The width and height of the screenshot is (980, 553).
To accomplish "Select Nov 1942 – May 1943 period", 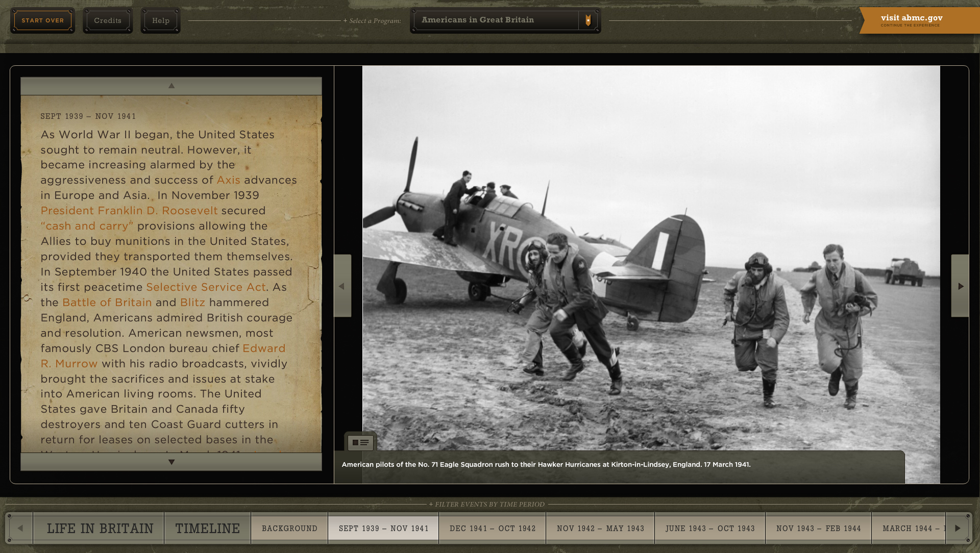I will [x=600, y=529].
